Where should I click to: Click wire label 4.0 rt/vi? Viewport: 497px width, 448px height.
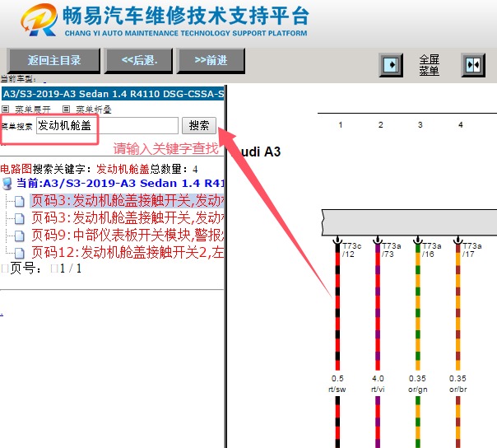coord(378,384)
